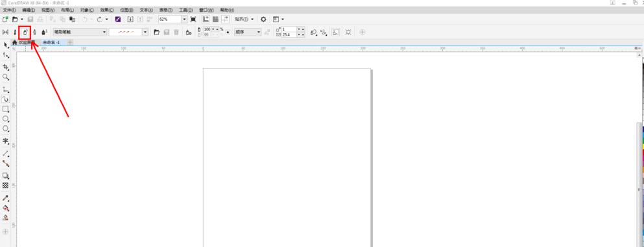Select the Pressure mode icon
Viewport: 644px width, 247px height.
(x=44, y=32)
